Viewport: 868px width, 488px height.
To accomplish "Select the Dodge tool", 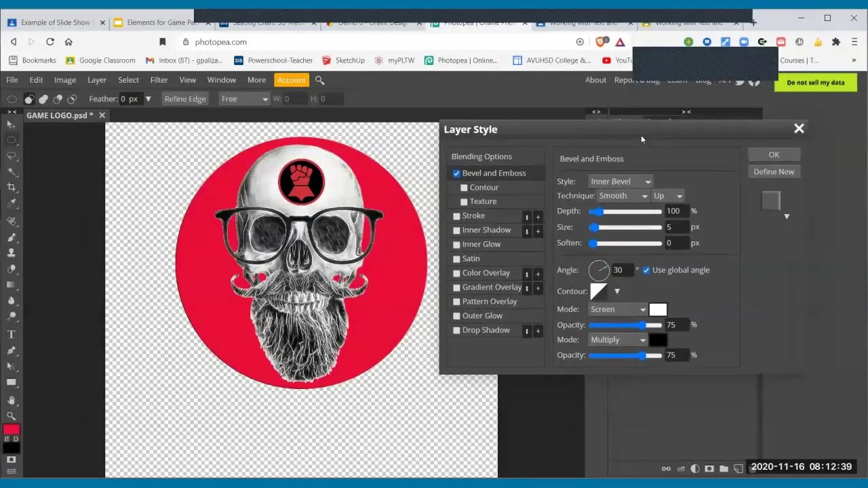I will [11, 316].
